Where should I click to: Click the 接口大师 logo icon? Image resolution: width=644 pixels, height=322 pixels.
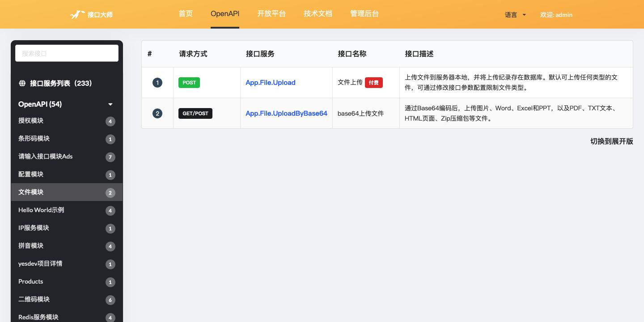(77, 14)
